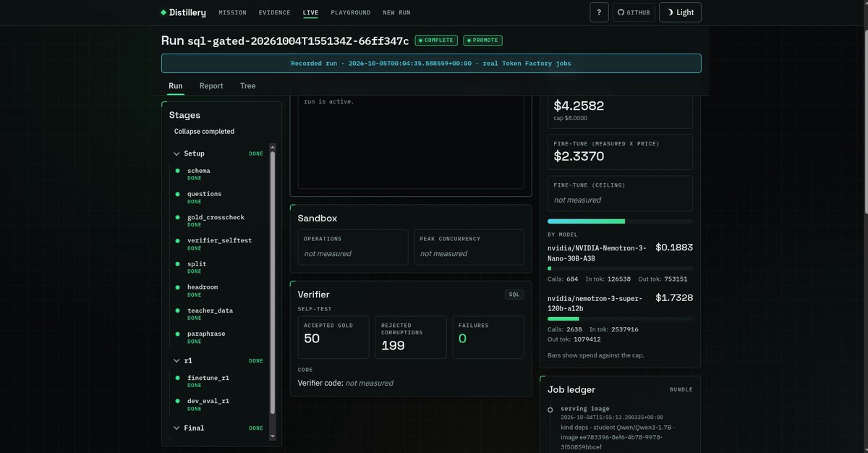Switch to the Run tab

tap(176, 86)
